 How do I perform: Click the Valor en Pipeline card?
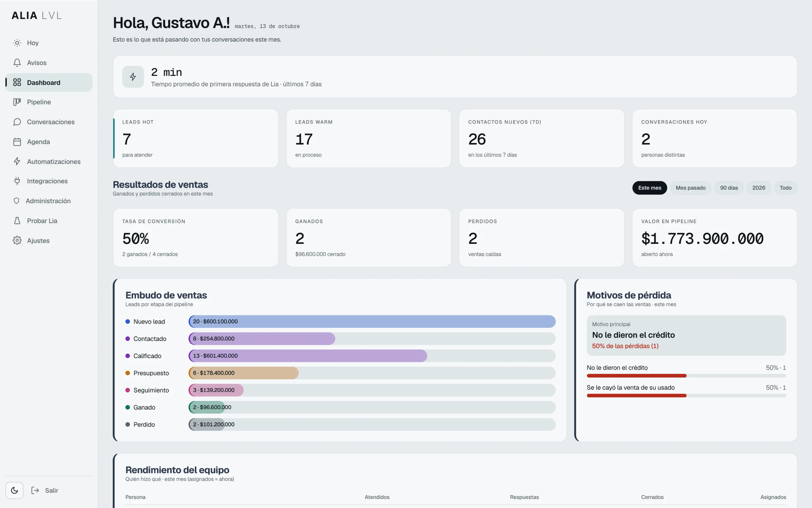(x=715, y=238)
